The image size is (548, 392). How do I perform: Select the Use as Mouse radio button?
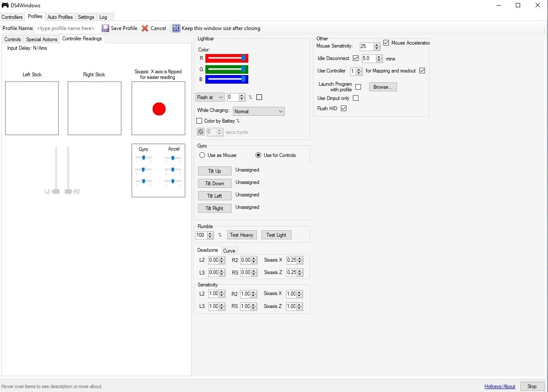[x=202, y=155]
